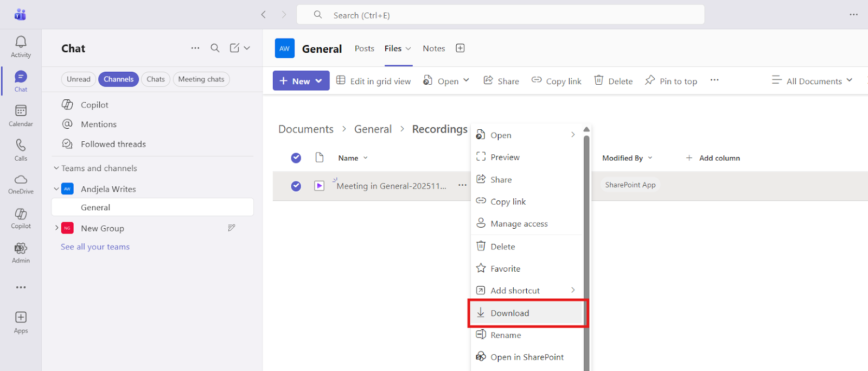Toggle the select-all files checkbox
Screen dimensions: 868x371
coord(296,158)
